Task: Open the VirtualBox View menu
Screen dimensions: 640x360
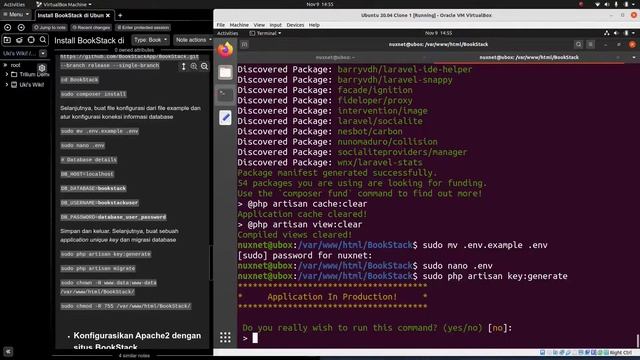Action: pos(259,25)
